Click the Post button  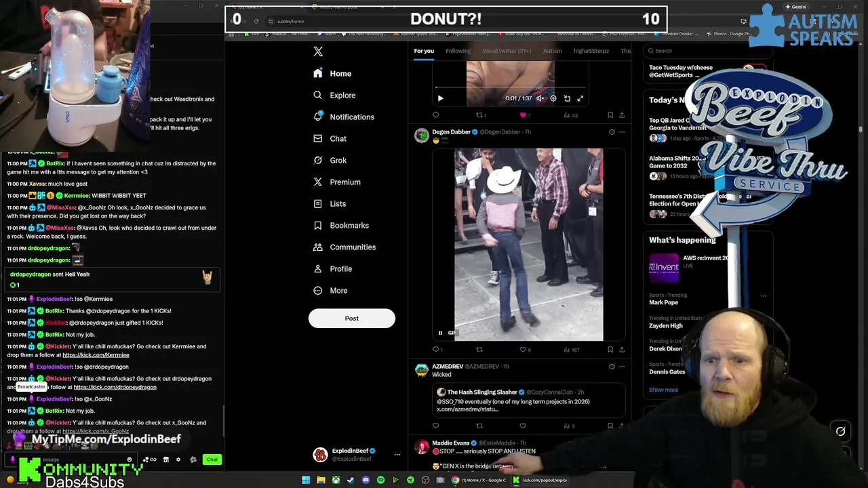pos(351,318)
